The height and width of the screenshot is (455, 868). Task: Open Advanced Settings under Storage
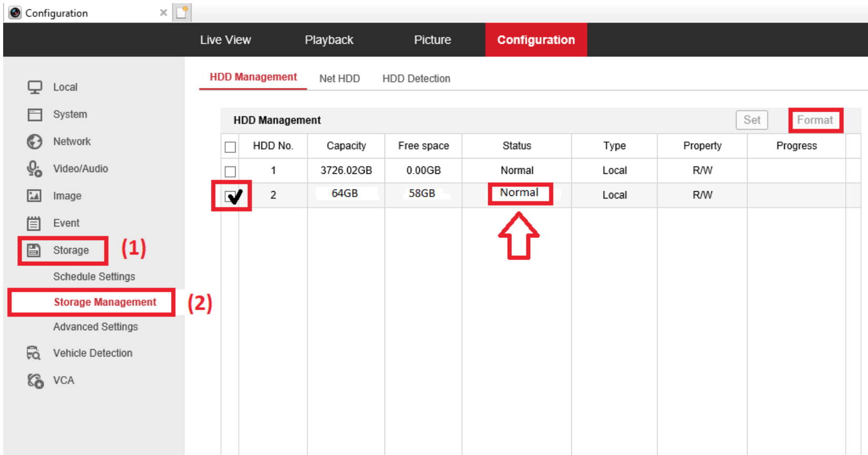[95, 327]
